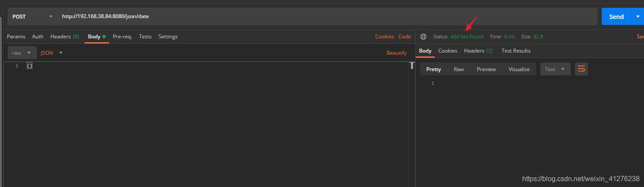The image size is (644, 187).
Task: Open the POST method dropdown
Action: coord(32,16)
